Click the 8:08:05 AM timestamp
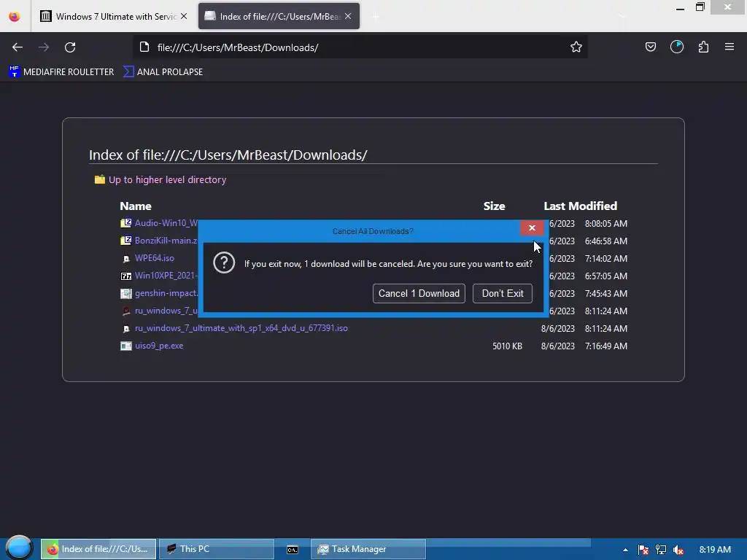The width and height of the screenshot is (747, 560). (606, 223)
